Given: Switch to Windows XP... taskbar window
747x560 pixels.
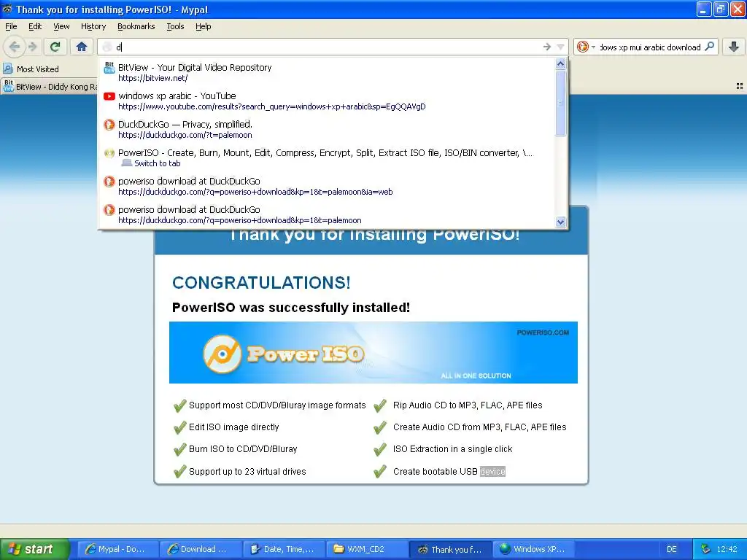Looking at the screenshot, I should tap(532, 549).
